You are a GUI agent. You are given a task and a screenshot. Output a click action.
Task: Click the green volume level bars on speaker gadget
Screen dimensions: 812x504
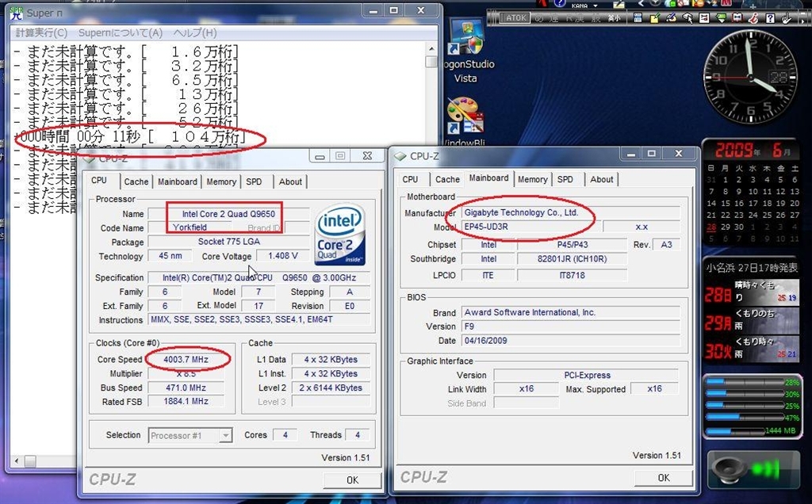765,470
